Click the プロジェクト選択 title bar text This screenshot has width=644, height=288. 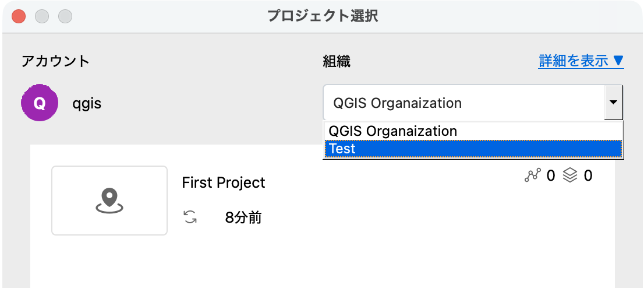[323, 16]
